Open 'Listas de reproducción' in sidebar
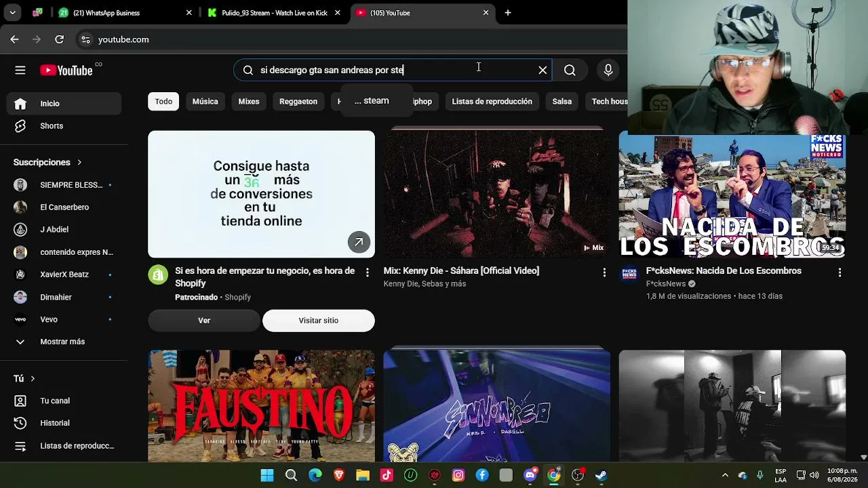The width and height of the screenshot is (868, 488). (64, 446)
